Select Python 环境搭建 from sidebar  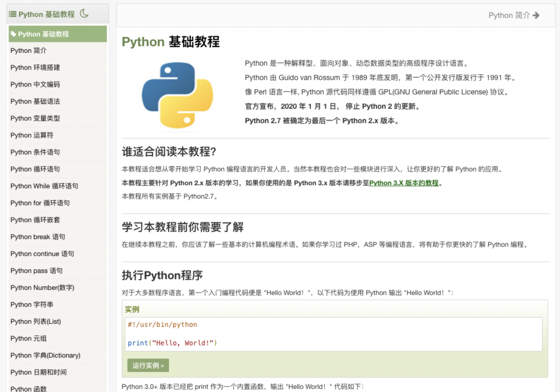(35, 67)
